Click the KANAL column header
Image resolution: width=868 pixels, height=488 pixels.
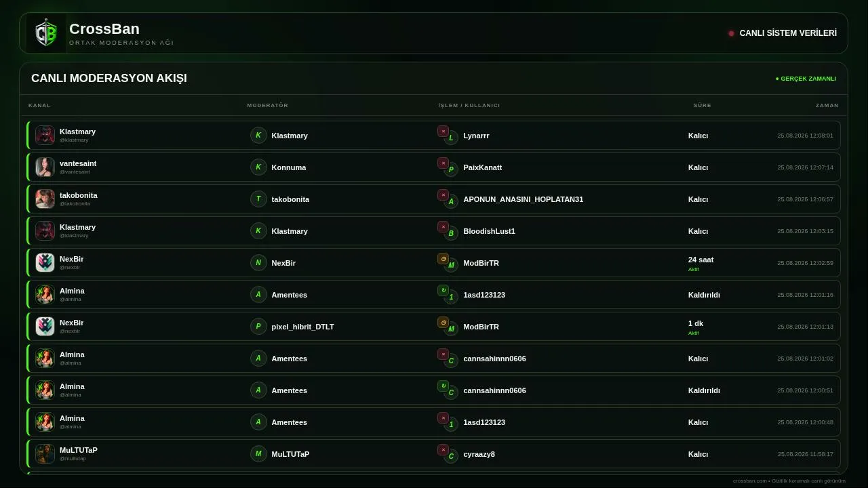tap(39, 106)
